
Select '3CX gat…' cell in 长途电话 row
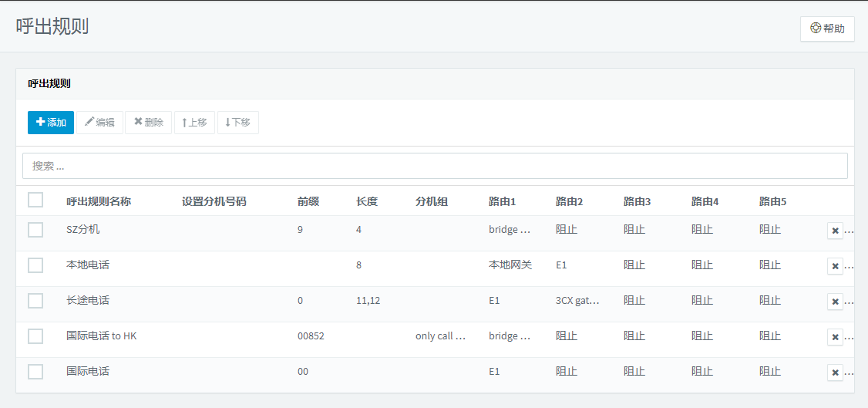pyautogui.click(x=578, y=301)
